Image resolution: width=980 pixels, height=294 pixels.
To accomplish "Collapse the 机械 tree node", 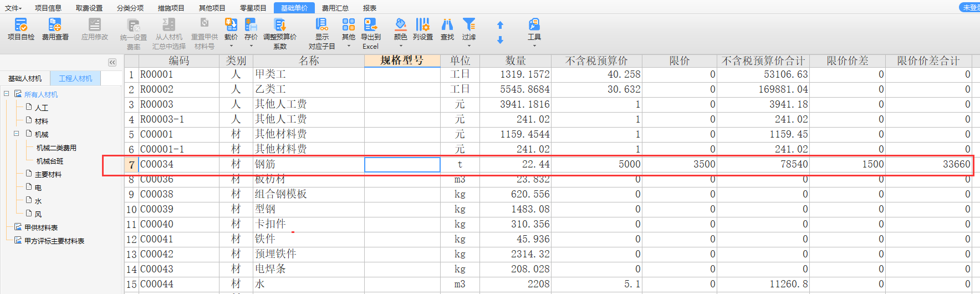I will pyautogui.click(x=17, y=134).
